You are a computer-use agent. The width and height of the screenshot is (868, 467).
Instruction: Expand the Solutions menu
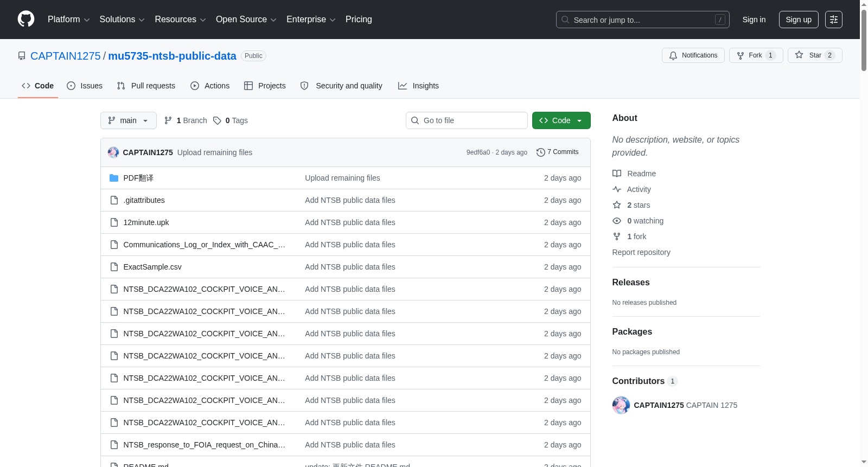[122, 20]
